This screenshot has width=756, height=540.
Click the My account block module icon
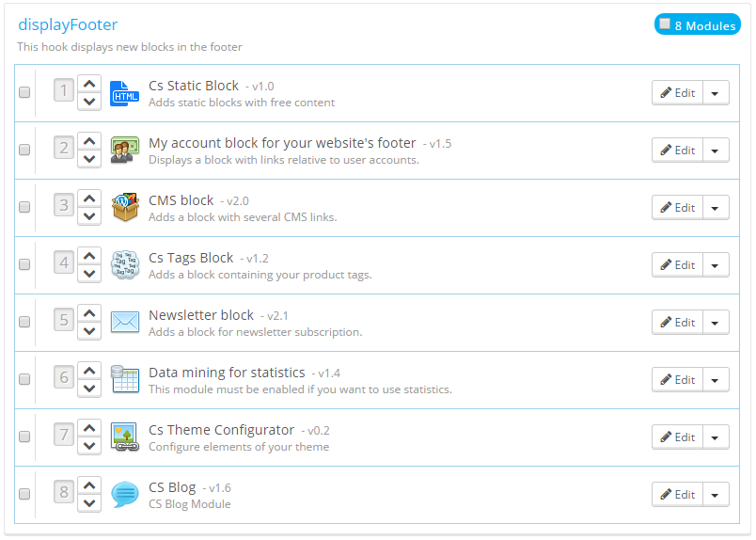(125, 151)
